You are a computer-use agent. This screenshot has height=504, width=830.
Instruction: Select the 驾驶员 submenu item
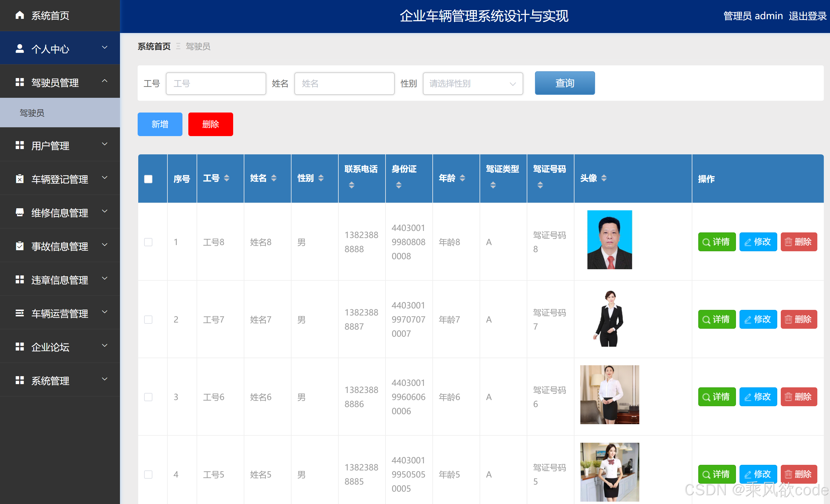(x=32, y=113)
